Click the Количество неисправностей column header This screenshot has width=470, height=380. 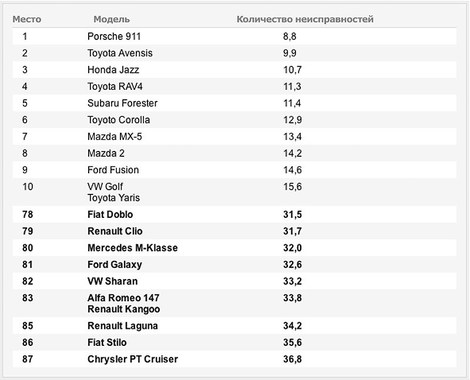pos(305,19)
